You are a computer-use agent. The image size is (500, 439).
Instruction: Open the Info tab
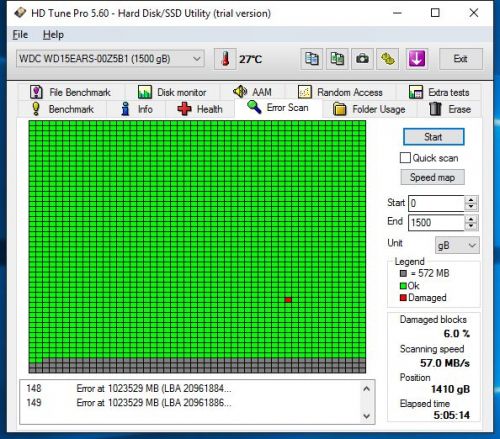(x=137, y=109)
